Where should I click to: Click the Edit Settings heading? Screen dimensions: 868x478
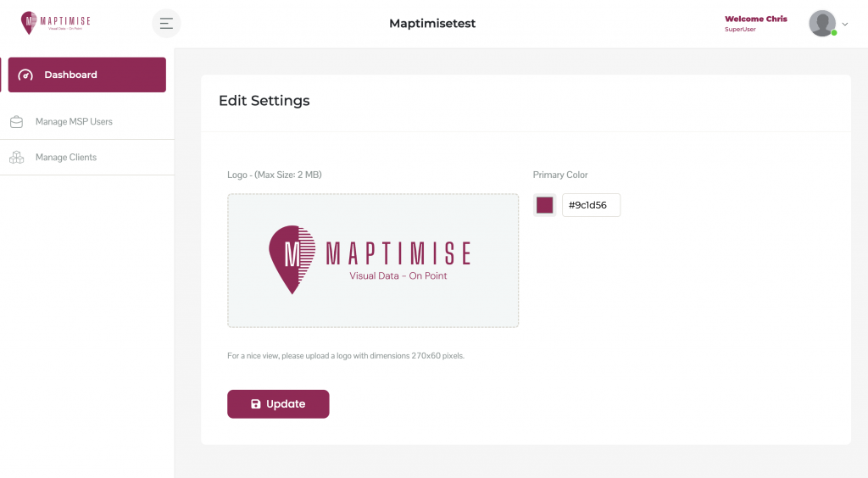tap(264, 101)
